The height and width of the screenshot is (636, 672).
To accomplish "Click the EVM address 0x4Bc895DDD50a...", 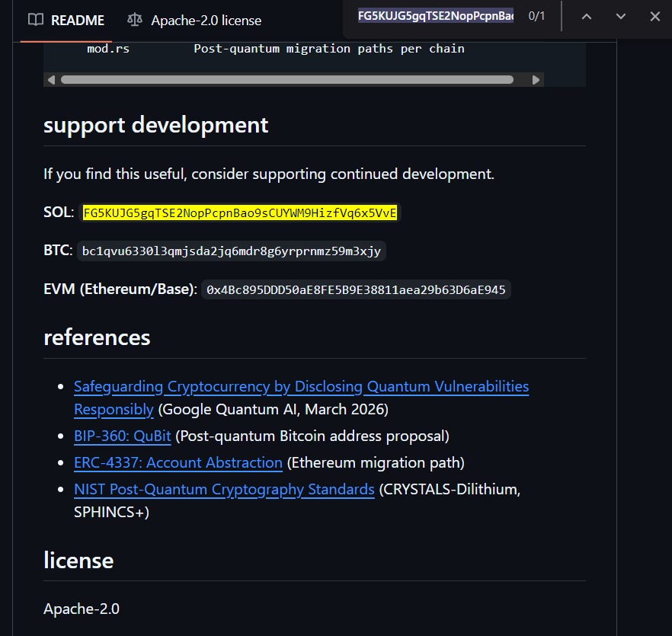I will pos(356,289).
